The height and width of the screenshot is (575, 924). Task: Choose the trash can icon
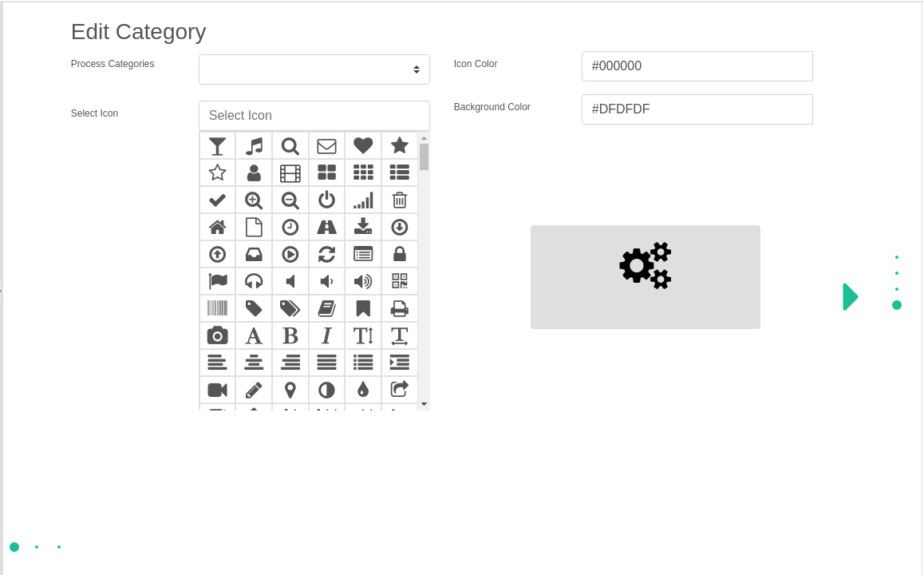pos(400,200)
